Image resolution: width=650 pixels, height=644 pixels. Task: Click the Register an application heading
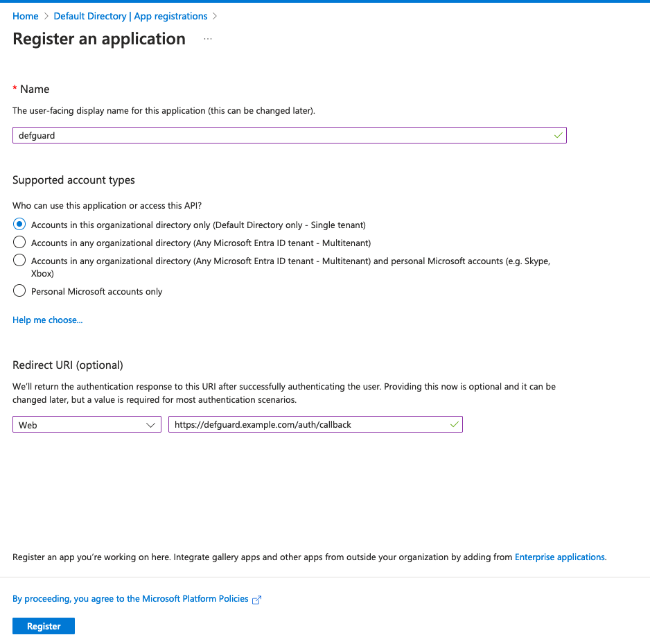[99, 39]
